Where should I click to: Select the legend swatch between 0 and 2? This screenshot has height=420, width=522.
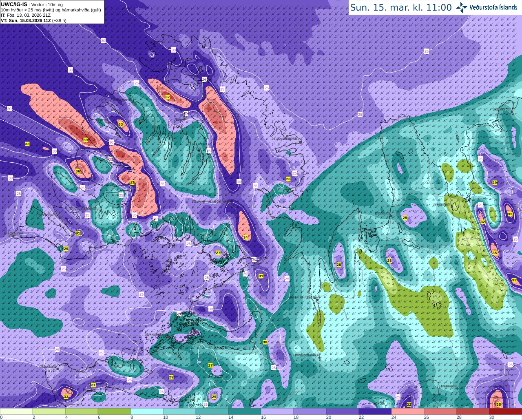click(16, 411)
